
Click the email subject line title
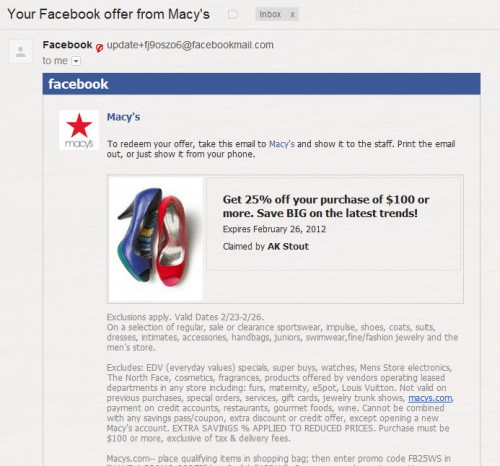coord(109,14)
